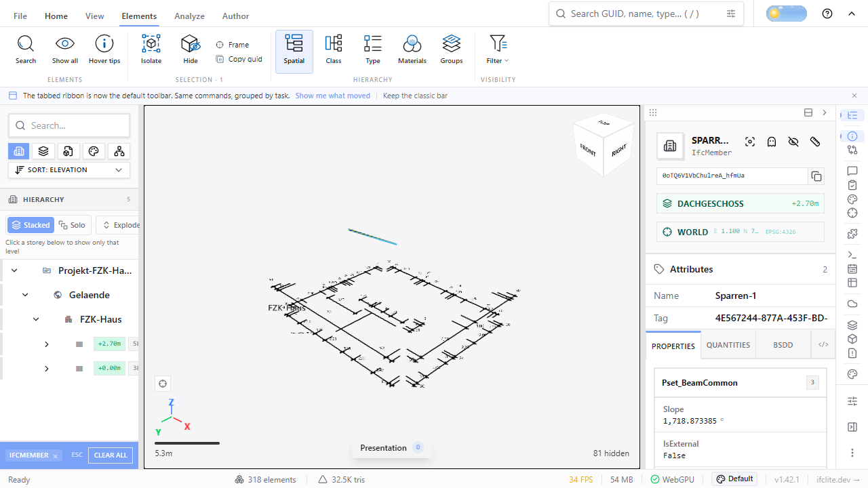Viewport: 868px width, 488px height.
Task: Choose the Type hierarchy icon
Action: point(373,44)
